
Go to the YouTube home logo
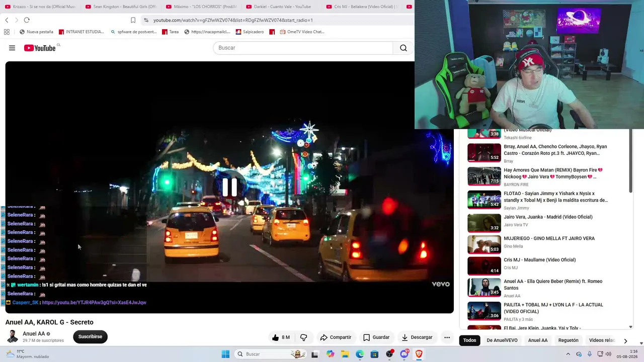tap(40, 48)
